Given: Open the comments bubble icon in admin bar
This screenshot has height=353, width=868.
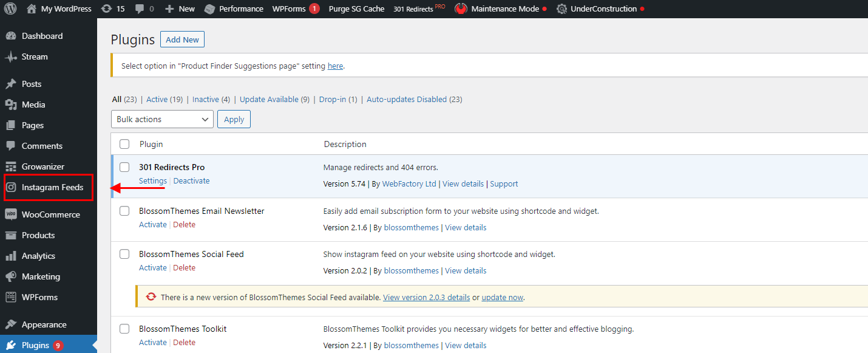Looking at the screenshot, I should (140, 9).
